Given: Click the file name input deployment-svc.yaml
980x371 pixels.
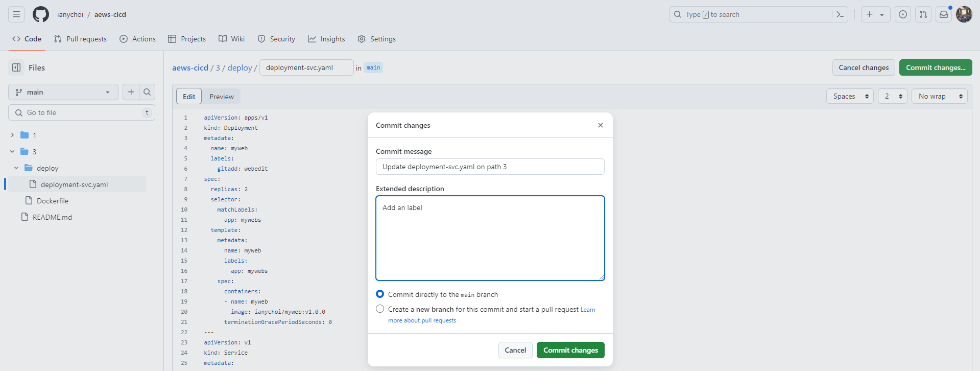Looking at the screenshot, I should [306, 67].
